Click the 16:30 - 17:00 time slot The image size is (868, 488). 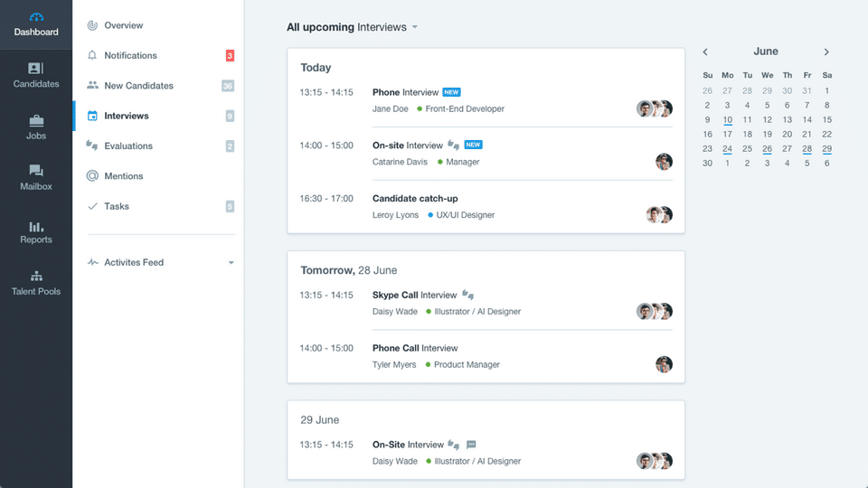pyautogui.click(x=326, y=199)
